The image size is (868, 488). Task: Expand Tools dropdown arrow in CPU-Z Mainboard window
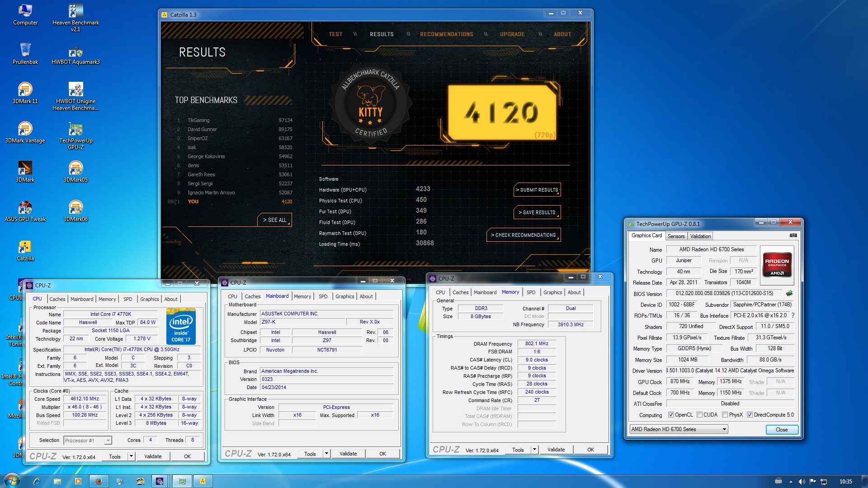[x=326, y=454]
